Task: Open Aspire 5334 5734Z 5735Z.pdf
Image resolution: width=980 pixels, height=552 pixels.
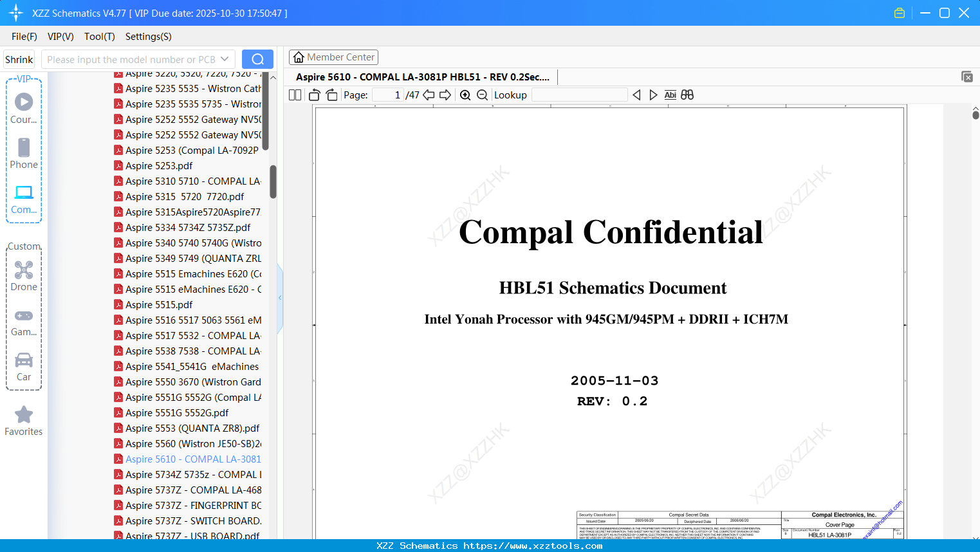Action: [x=182, y=228]
